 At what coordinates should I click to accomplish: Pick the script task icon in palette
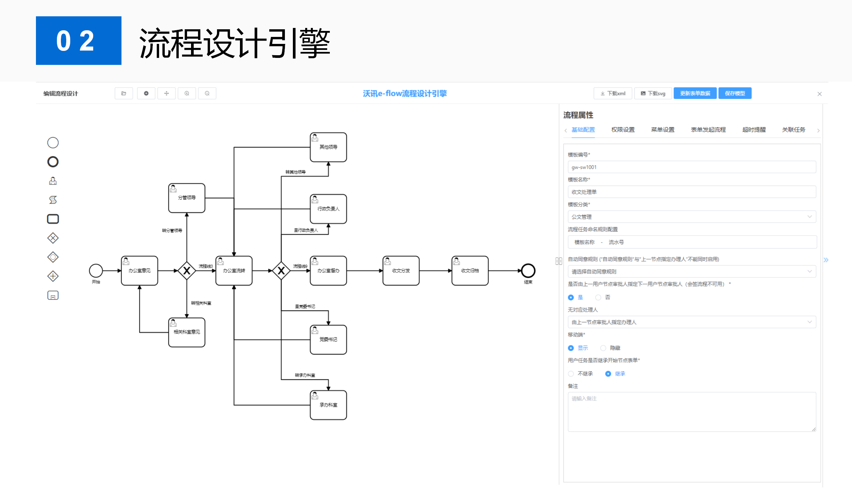(53, 200)
